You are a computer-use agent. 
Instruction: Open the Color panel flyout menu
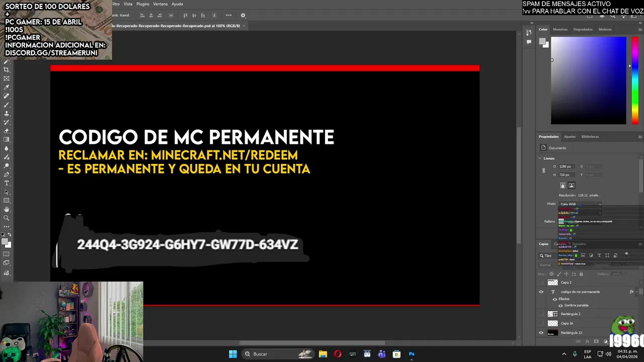click(640, 29)
